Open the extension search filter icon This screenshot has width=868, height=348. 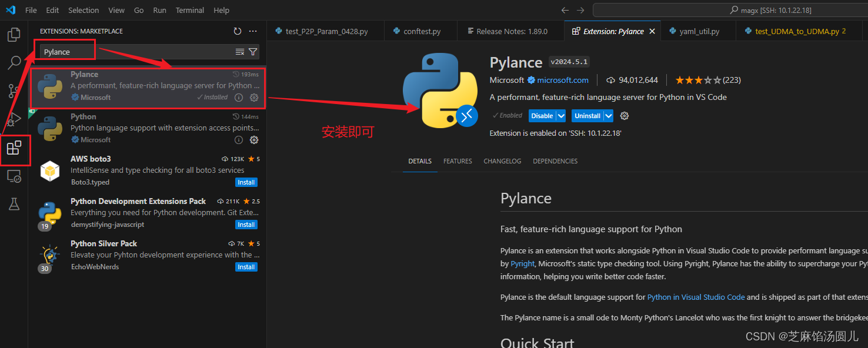[253, 52]
